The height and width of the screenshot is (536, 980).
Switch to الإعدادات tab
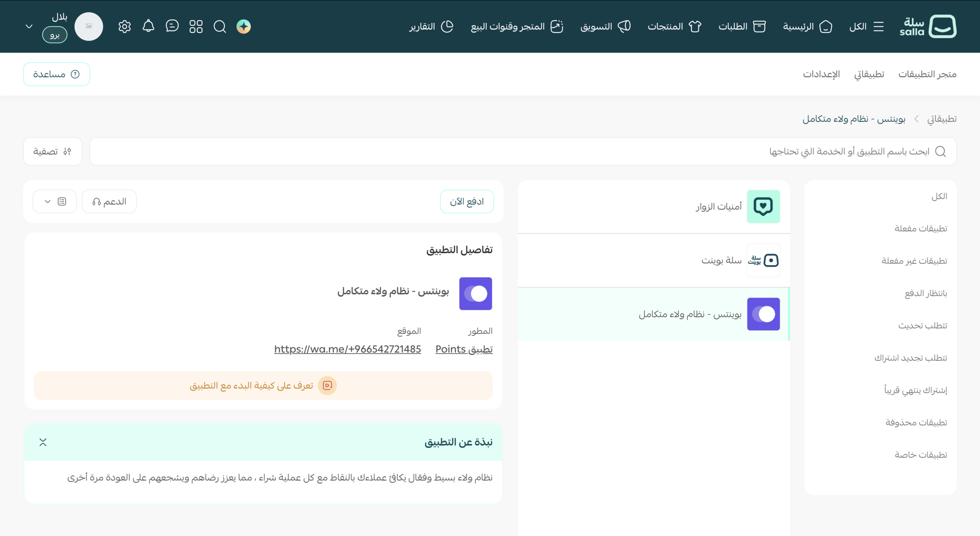click(821, 74)
